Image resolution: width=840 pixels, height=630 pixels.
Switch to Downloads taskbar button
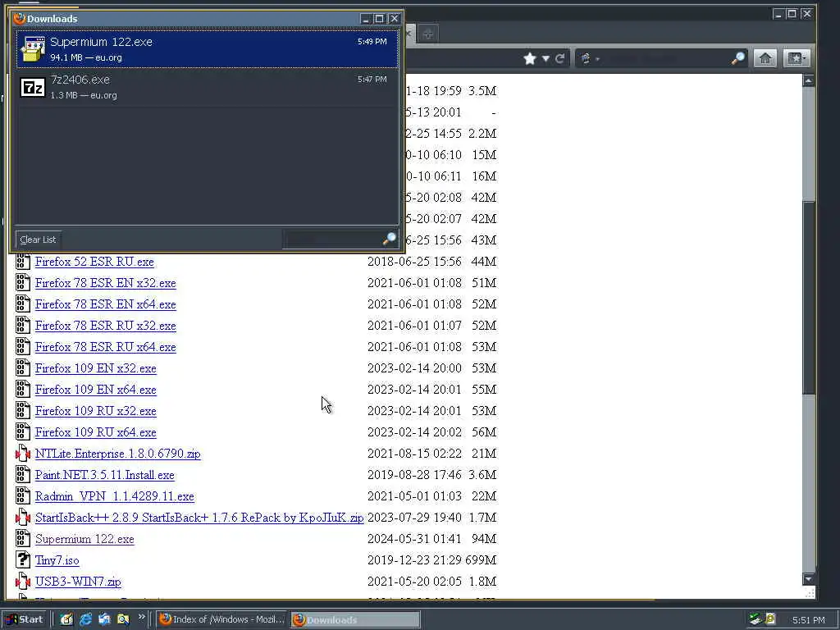tap(356, 619)
